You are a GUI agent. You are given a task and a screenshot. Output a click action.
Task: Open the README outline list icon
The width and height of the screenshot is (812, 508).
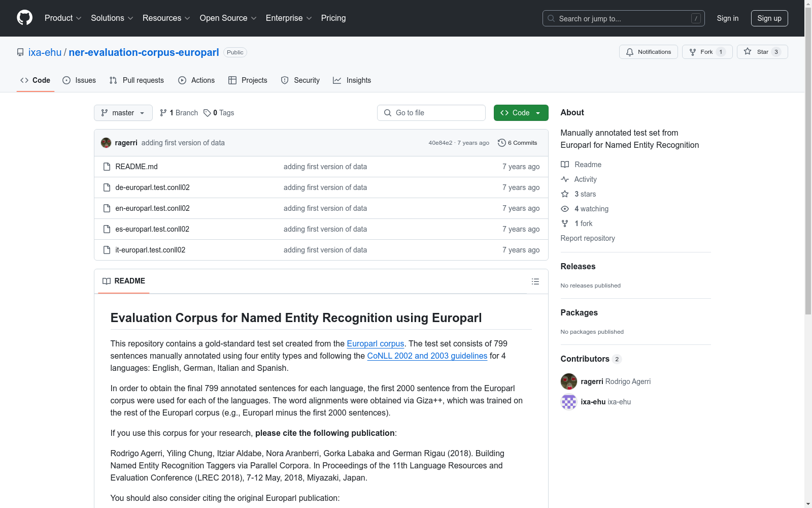(x=535, y=281)
